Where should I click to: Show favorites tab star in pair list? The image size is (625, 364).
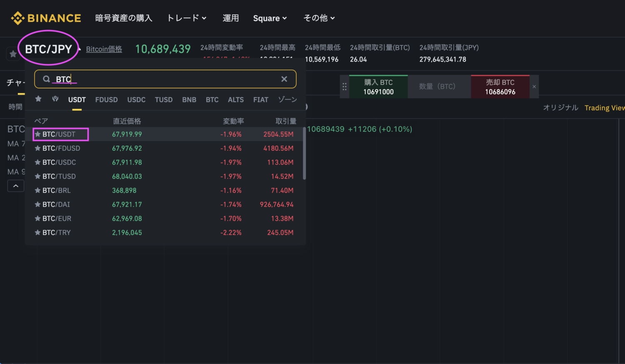[38, 99]
